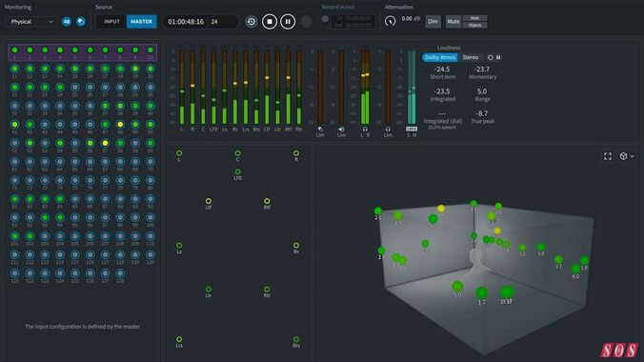This screenshot has width=644, height=362.
Task: Click the blue tag icon beside the 48 badge
Action: [x=81, y=21]
